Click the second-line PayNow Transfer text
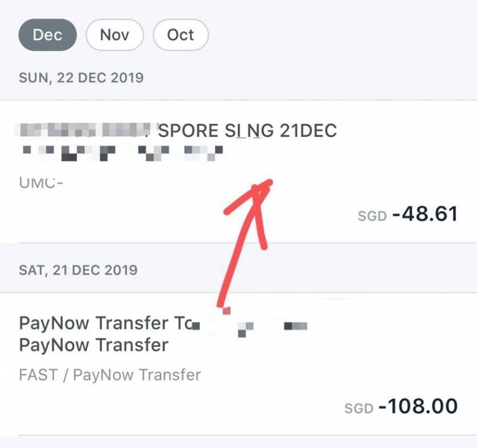The image size is (477, 448). pos(94,345)
